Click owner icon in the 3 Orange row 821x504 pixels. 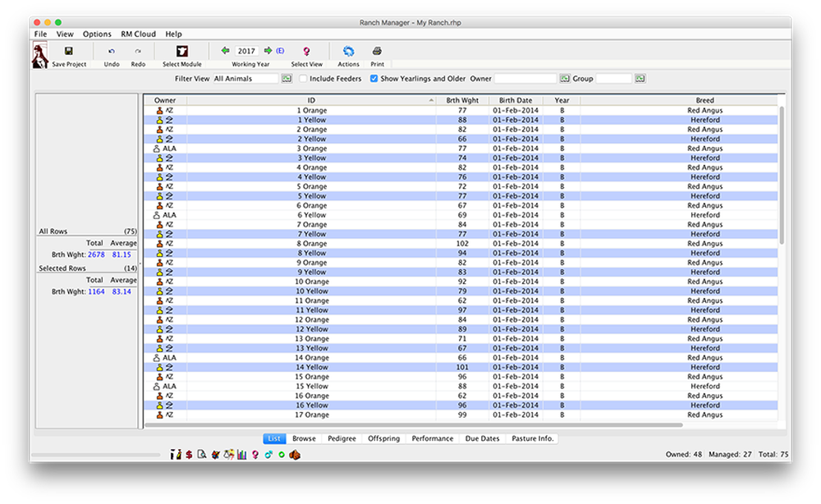pos(156,149)
